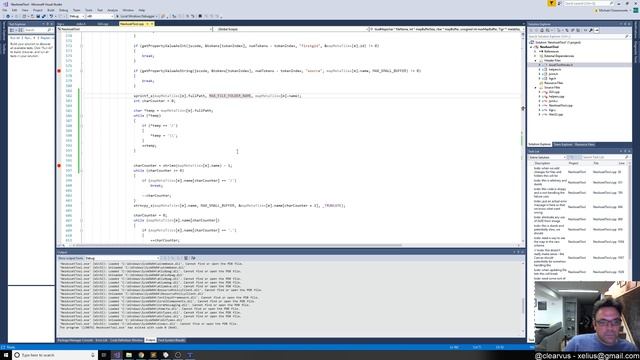Open the File menu
The width and height of the screenshot is (640, 360).
point(4,10)
